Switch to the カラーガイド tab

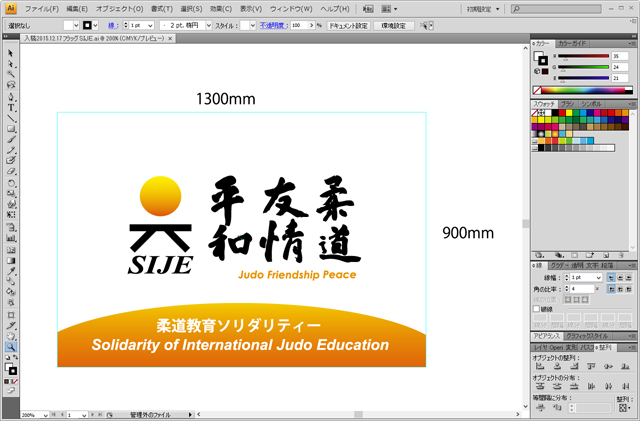pos(571,43)
